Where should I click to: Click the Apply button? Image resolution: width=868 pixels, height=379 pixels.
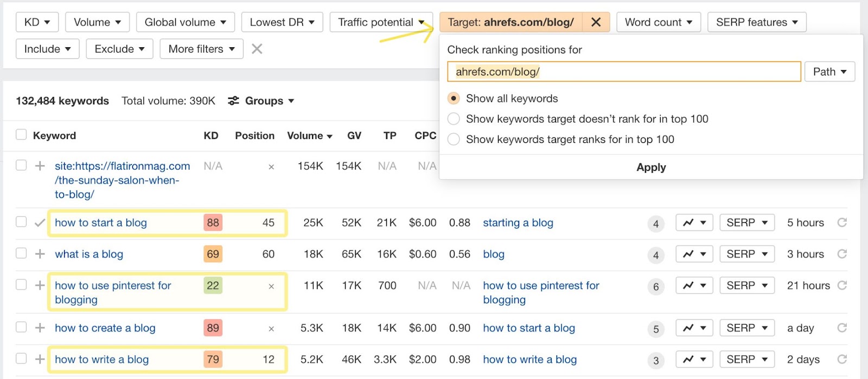(651, 167)
